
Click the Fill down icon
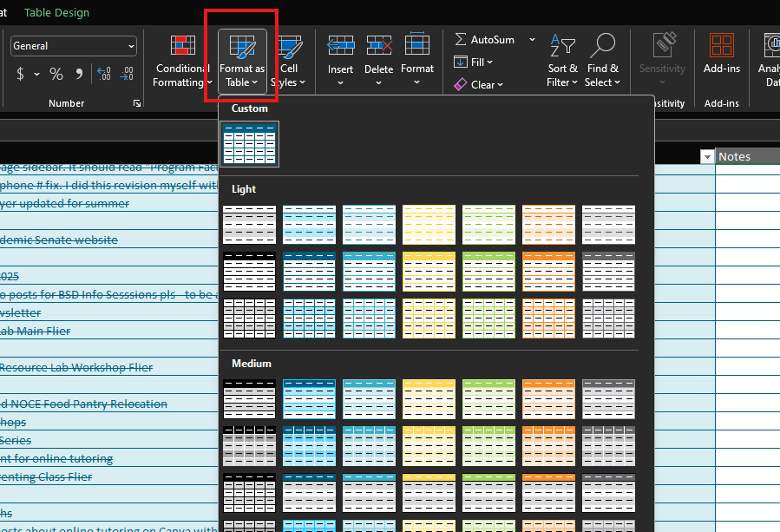pyautogui.click(x=461, y=62)
